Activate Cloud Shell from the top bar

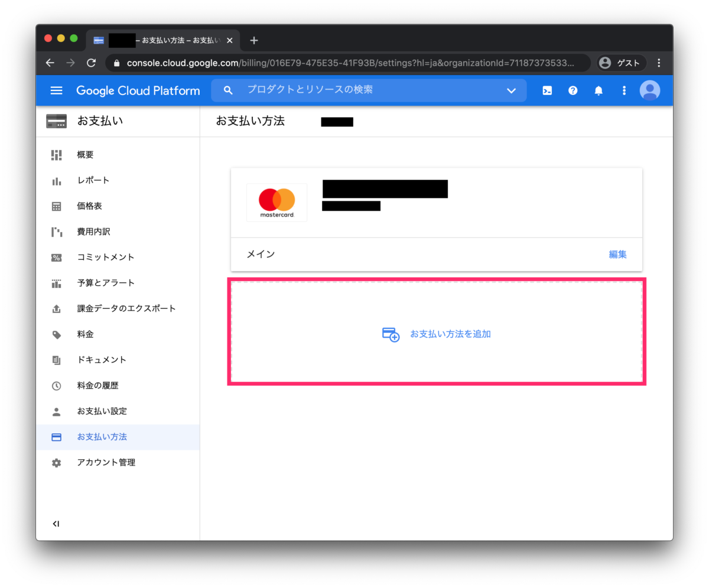[x=547, y=90]
